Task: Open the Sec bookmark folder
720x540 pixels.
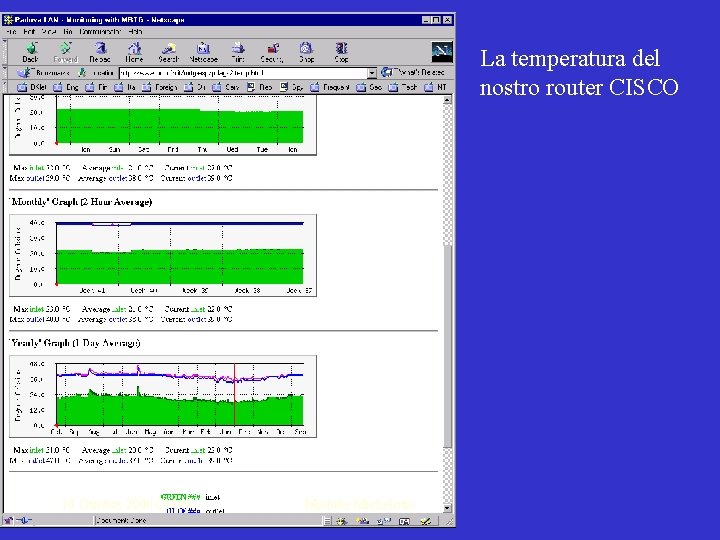Action: (369, 87)
